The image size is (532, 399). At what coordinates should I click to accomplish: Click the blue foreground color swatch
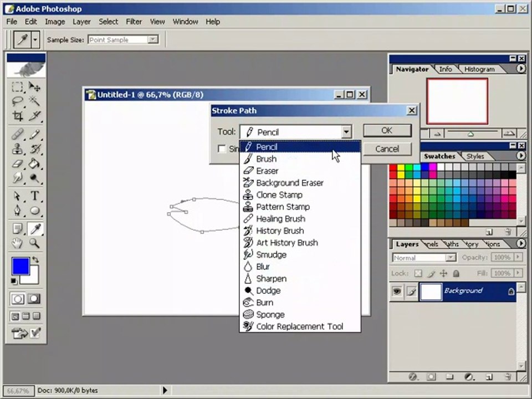click(20, 267)
